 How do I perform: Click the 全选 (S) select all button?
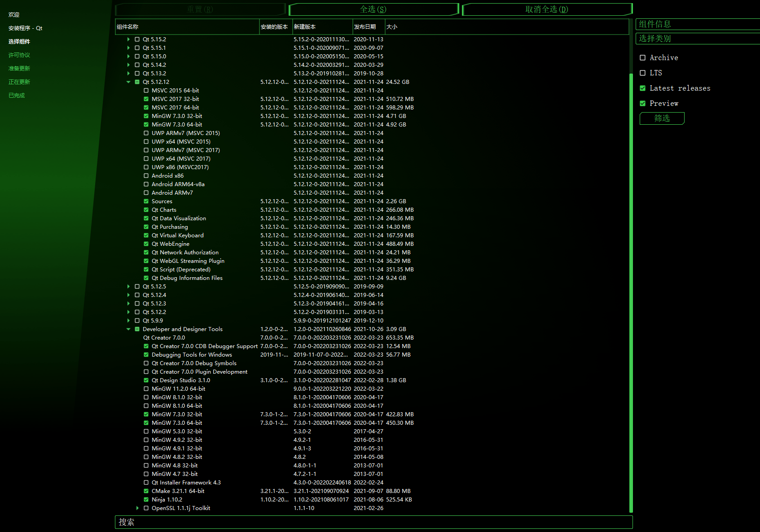[x=373, y=9]
